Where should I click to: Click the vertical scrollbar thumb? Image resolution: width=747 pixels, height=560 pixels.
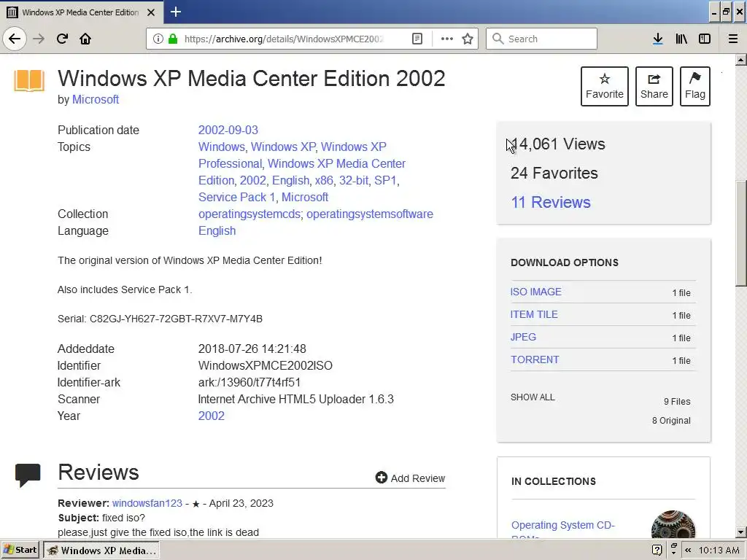pos(741,233)
